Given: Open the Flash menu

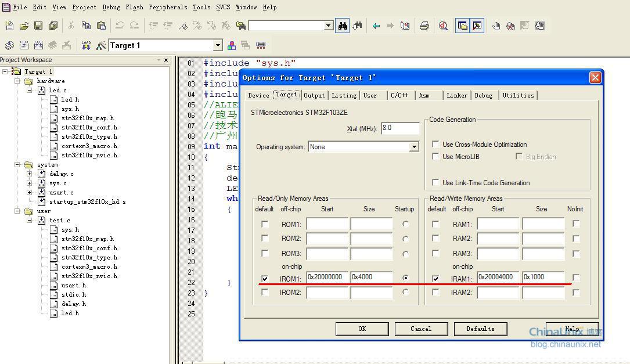Looking at the screenshot, I should tap(134, 7).
